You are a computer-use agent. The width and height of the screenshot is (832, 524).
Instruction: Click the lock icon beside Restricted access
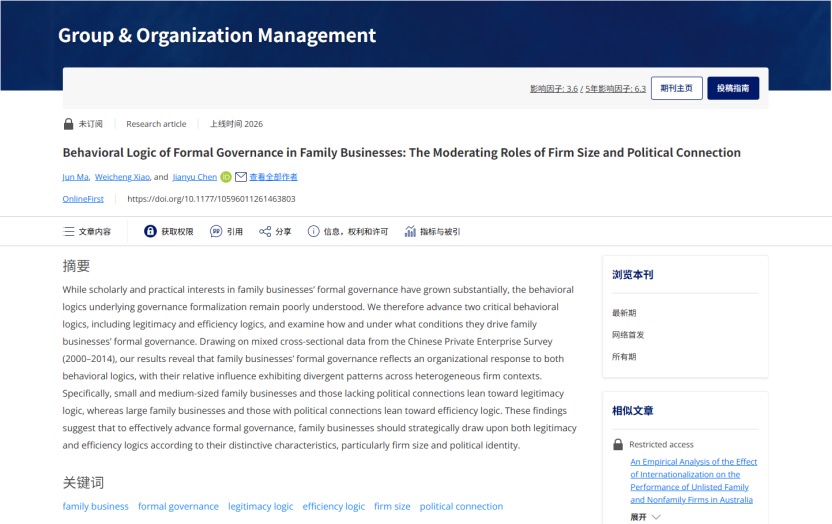618,444
